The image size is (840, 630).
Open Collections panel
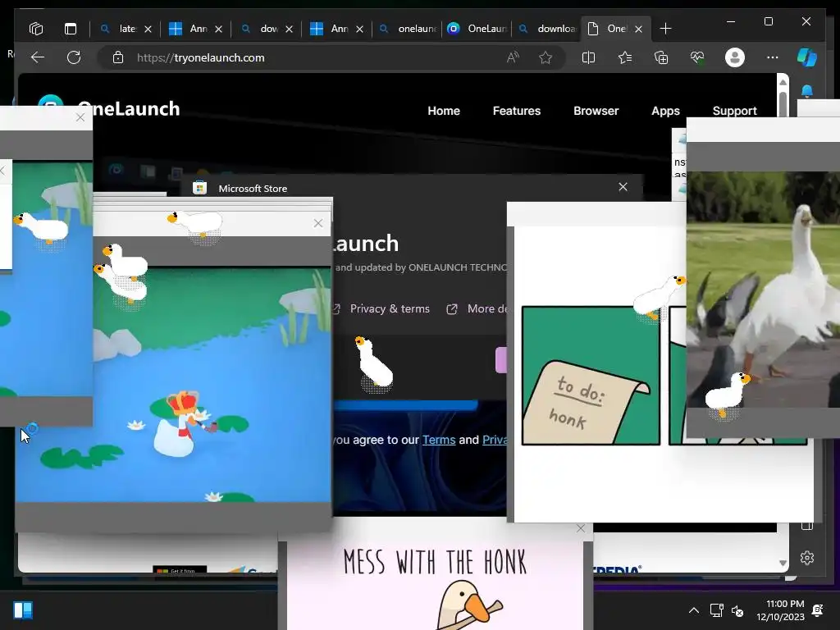coord(661,57)
